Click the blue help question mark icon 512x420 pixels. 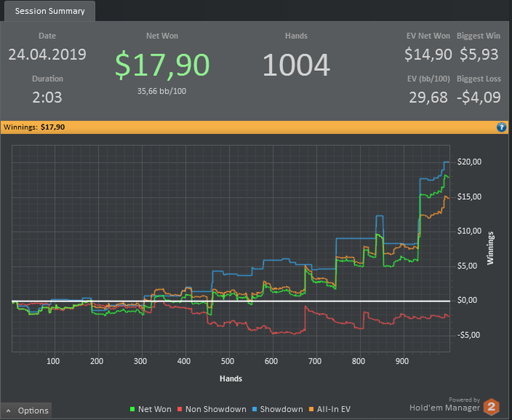pyautogui.click(x=501, y=127)
